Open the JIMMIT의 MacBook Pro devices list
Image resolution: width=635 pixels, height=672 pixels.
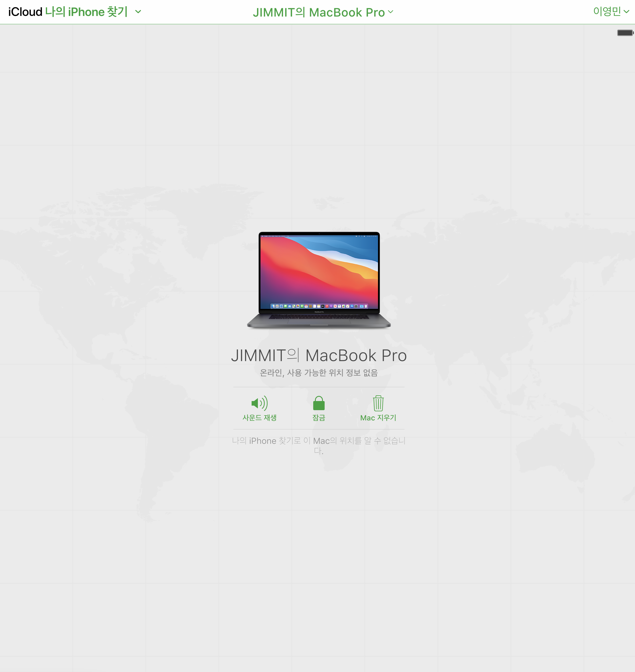(319, 13)
